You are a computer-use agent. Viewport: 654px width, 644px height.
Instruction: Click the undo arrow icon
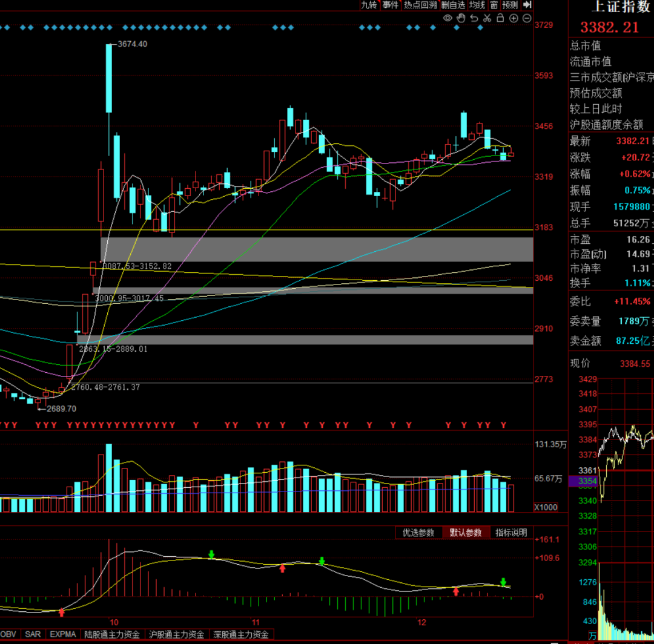pyautogui.click(x=474, y=18)
